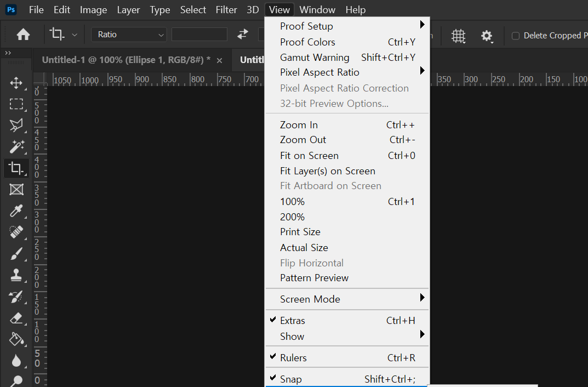588x387 pixels.
Task: Choose Gamut Warning menu item
Action: point(347,58)
